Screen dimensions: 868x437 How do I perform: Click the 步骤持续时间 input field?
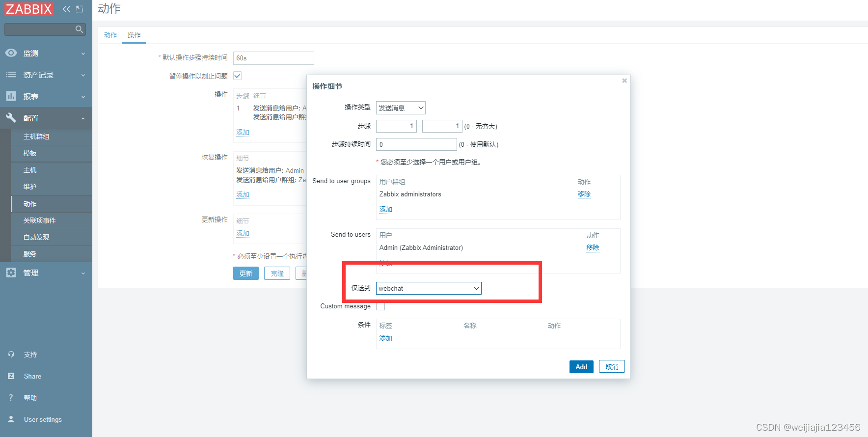click(416, 144)
